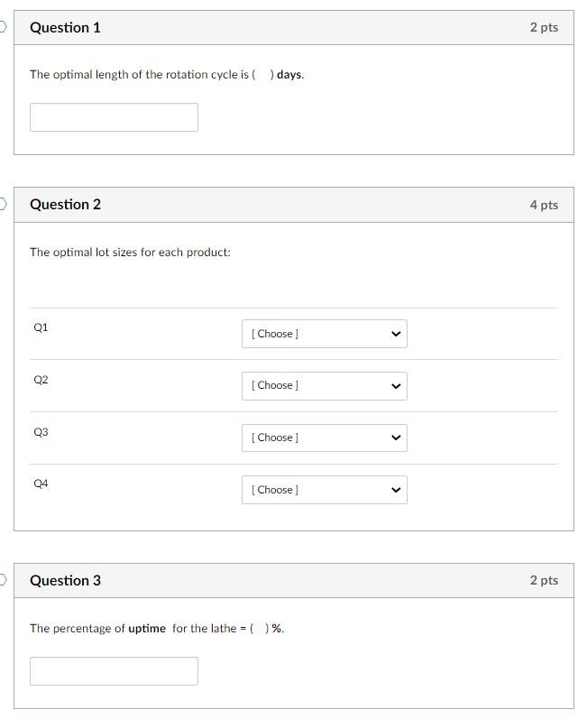Select the Question 3 header
Image resolution: width=587 pixels, height=728 pixels.
(x=64, y=580)
